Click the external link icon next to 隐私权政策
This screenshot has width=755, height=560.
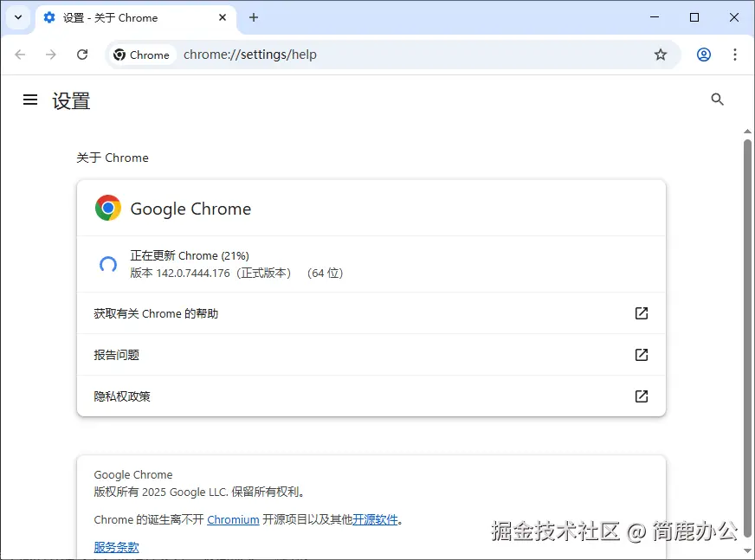pyautogui.click(x=642, y=396)
